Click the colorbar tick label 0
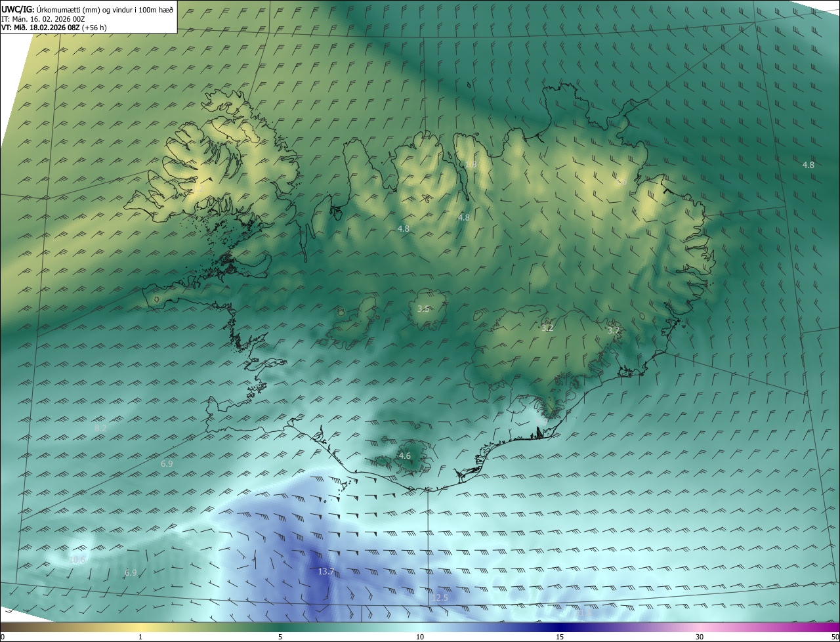The height and width of the screenshot is (642, 840). pyautogui.click(x=3, y=637)
